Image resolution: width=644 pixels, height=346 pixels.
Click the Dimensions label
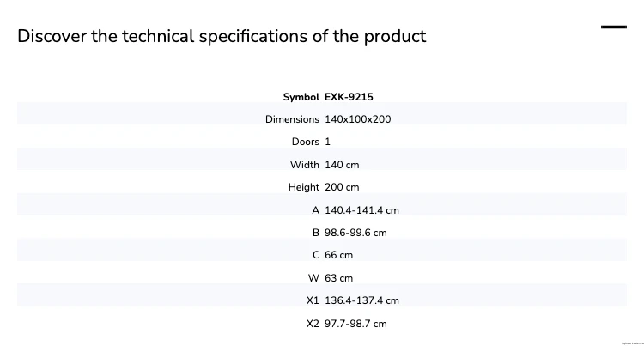(x=292, y=119)
